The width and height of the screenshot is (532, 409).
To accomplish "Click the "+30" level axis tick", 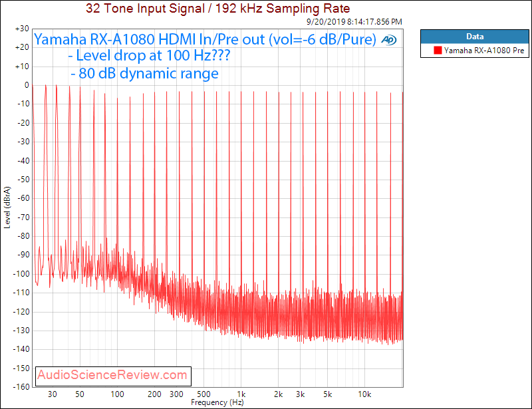I will coord(22,29).
